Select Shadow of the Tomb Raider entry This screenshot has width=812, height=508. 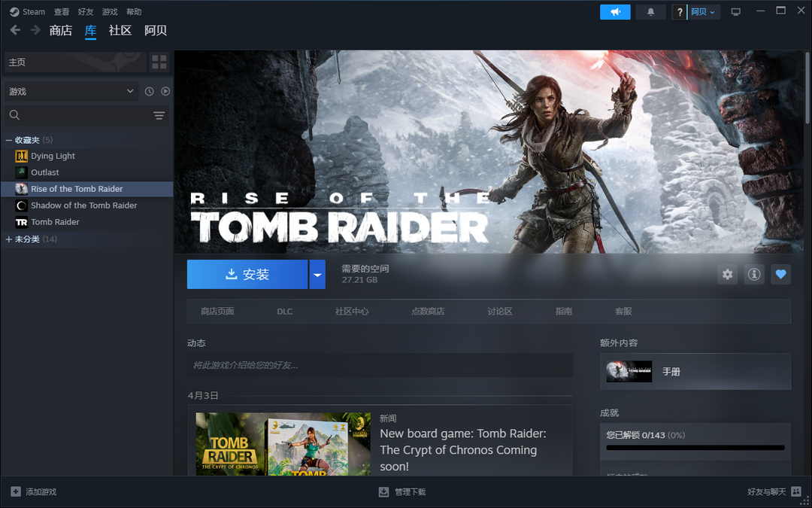coord(87,205)
